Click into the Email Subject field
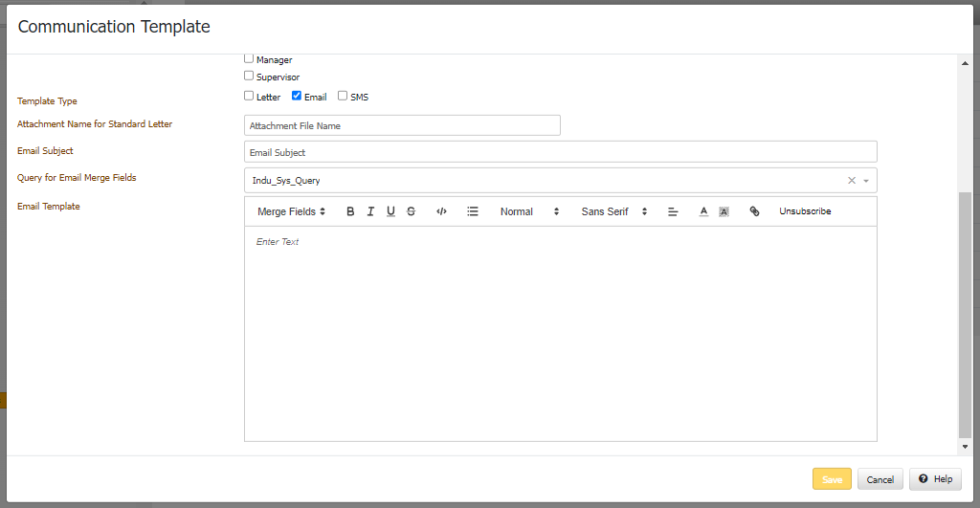980x508 pixels. (x=560, y=152)
